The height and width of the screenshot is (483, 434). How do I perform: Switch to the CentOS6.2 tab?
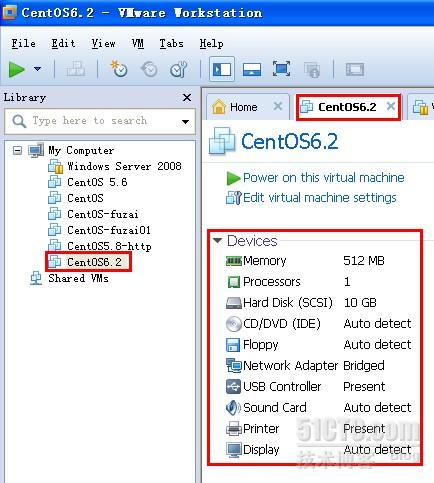[x=347, y=107]
